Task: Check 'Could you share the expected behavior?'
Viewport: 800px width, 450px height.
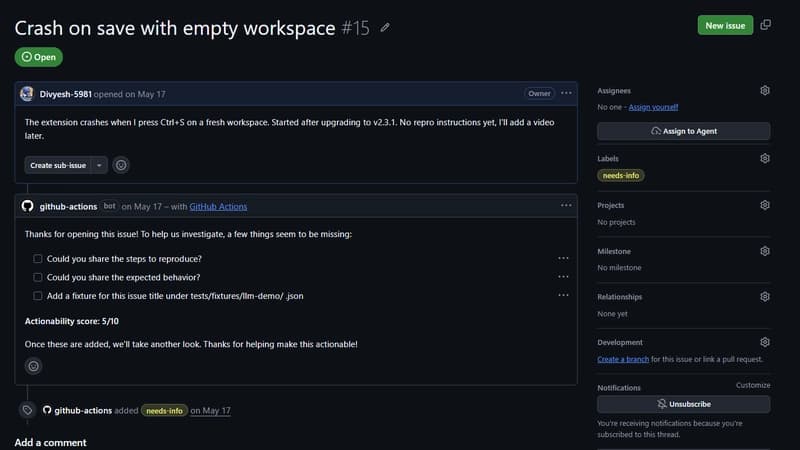Action: point(38,277)
